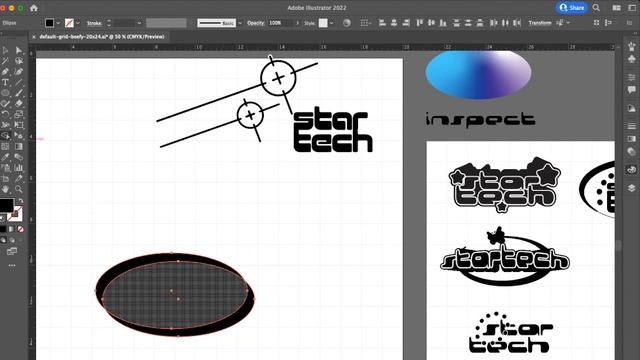Open the fill swatch dropdown in control bar

click(58, 23)
